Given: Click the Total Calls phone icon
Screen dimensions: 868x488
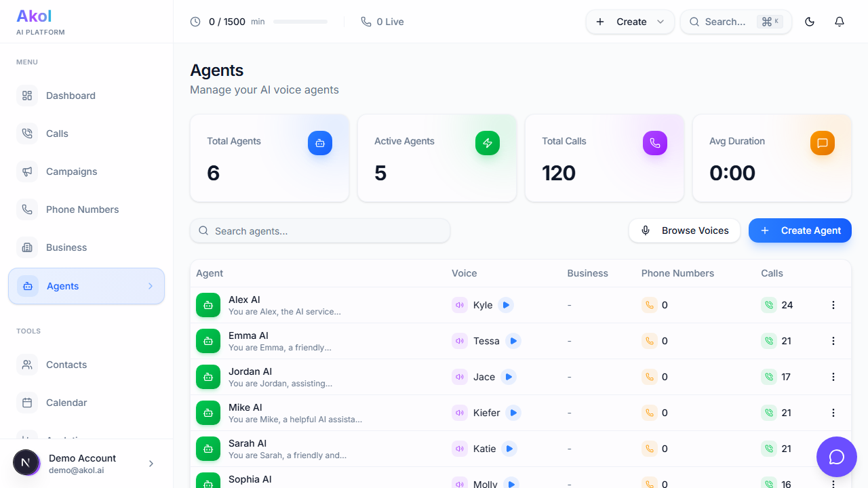Looking at the screenshot, I should [655, 143].
